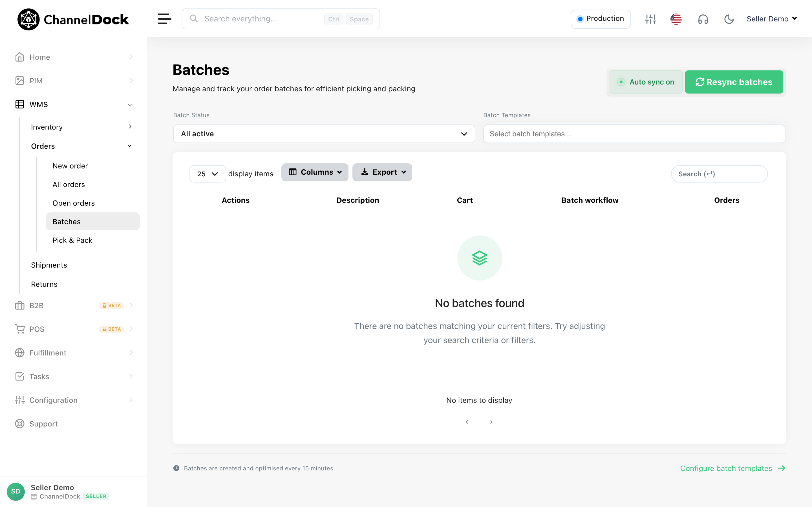The height and width of the screenshot is (507, 812).
Task: Click the US flag language icon
Action: click(676, 19)
